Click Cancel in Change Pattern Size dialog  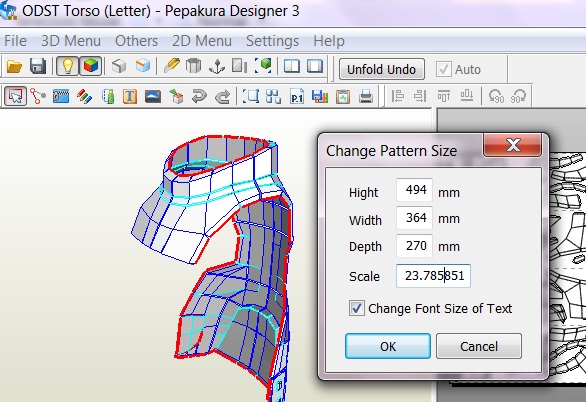point(479,346)
